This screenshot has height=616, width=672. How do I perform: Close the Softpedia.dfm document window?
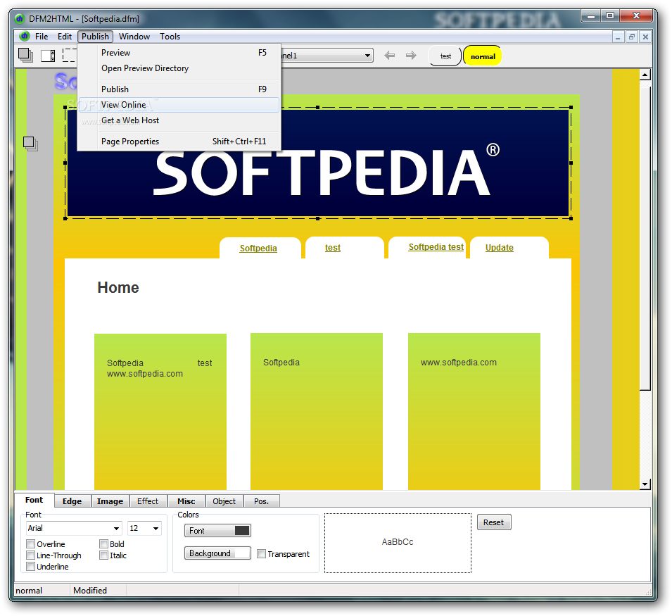click(x=645, y=37)
